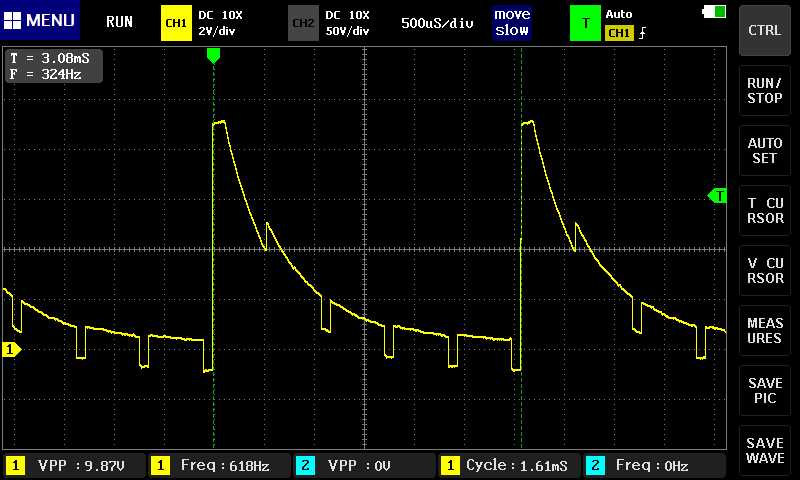Tap cyan 2 badge beside Freq 0Hz
Viewport: 800px width, 480px height.
[595, 465]
